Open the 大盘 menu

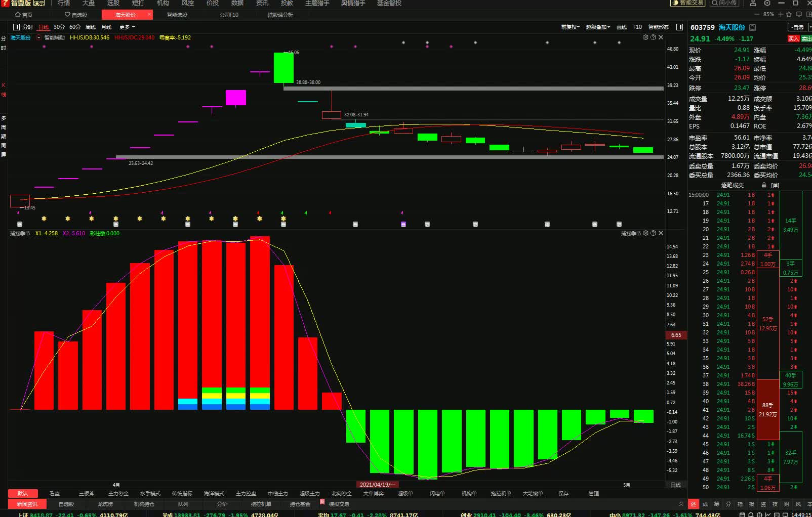[89, 3]
